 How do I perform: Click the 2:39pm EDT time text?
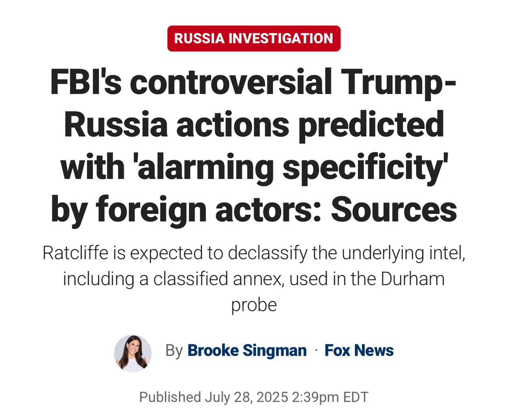click(330, 397)
